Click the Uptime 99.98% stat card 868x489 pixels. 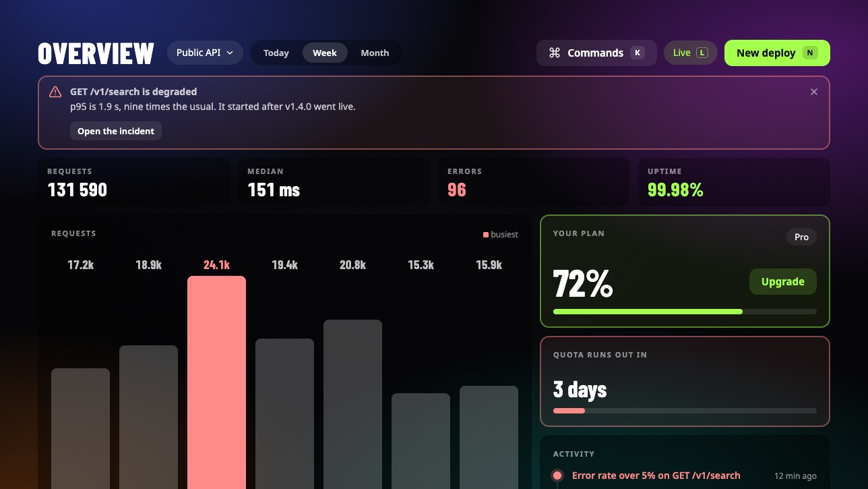(734, 182)
